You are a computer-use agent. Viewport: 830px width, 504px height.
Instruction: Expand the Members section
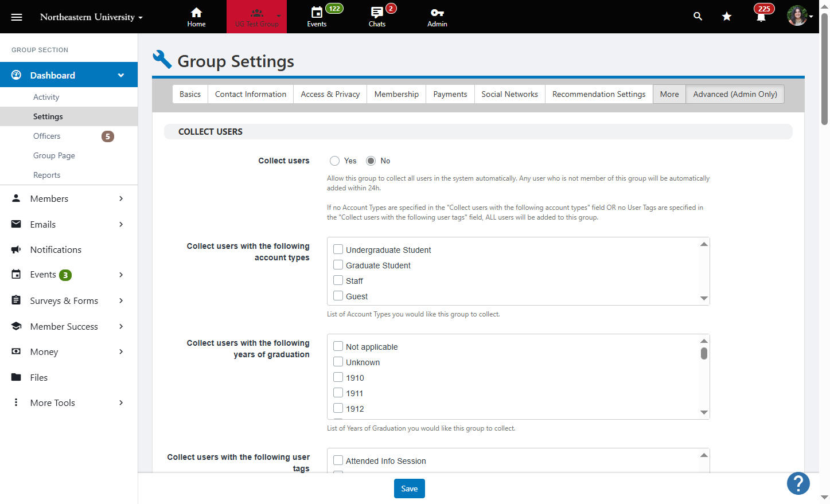pos(121,198)
